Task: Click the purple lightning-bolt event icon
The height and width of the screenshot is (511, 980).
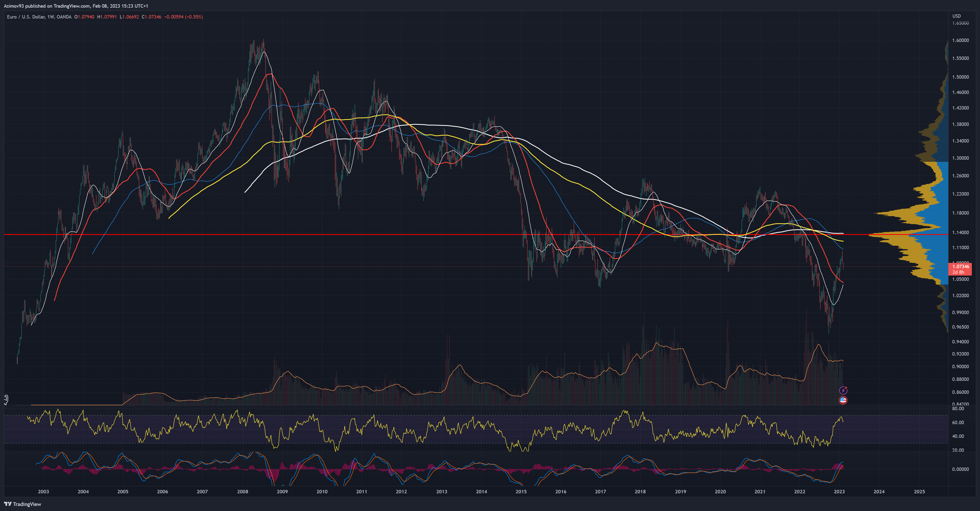Action: click(x=843, y=390)
